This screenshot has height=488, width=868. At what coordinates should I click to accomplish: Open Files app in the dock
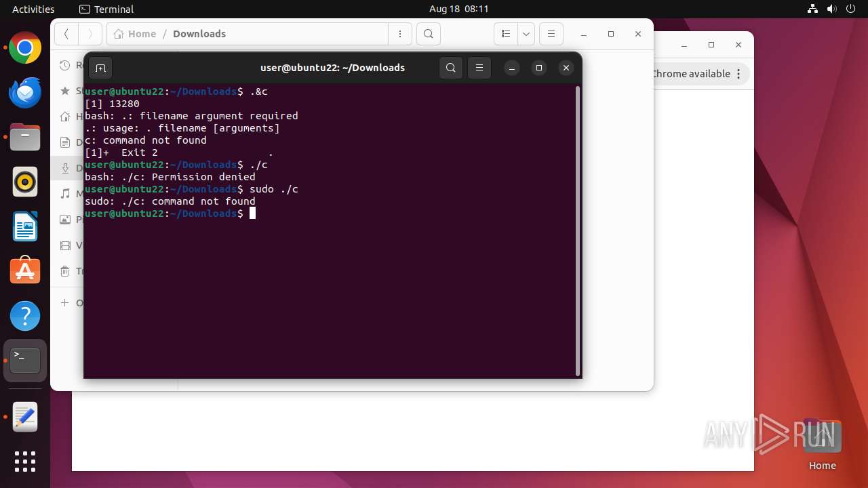point(25,138)
